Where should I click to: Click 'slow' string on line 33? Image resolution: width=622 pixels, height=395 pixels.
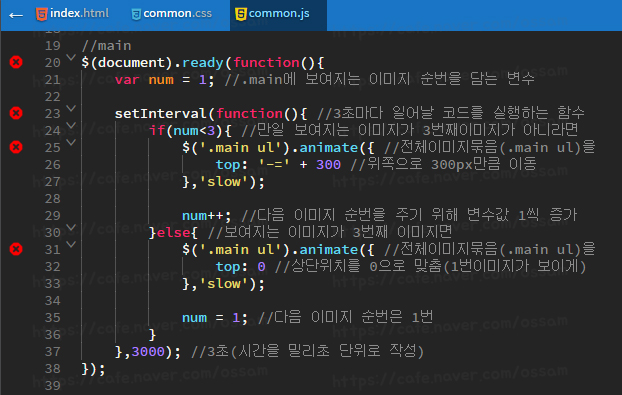click(224, 284)
